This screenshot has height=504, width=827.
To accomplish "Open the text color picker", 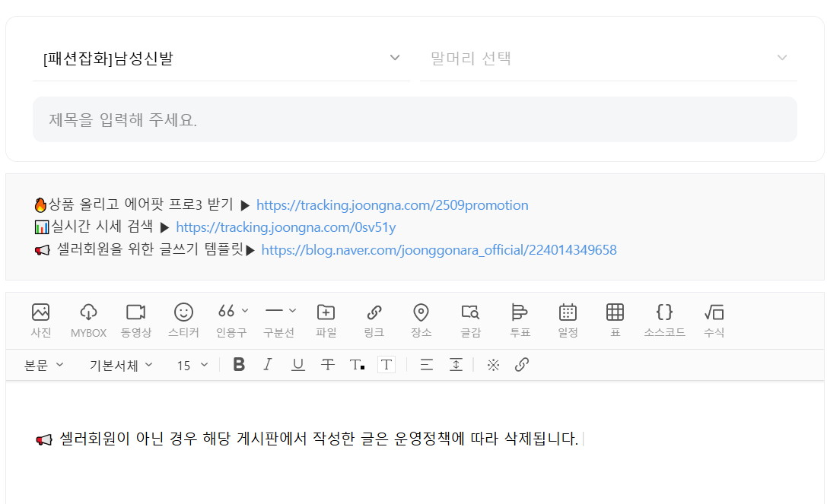I will pyautogui.click(x=357, y=365).
